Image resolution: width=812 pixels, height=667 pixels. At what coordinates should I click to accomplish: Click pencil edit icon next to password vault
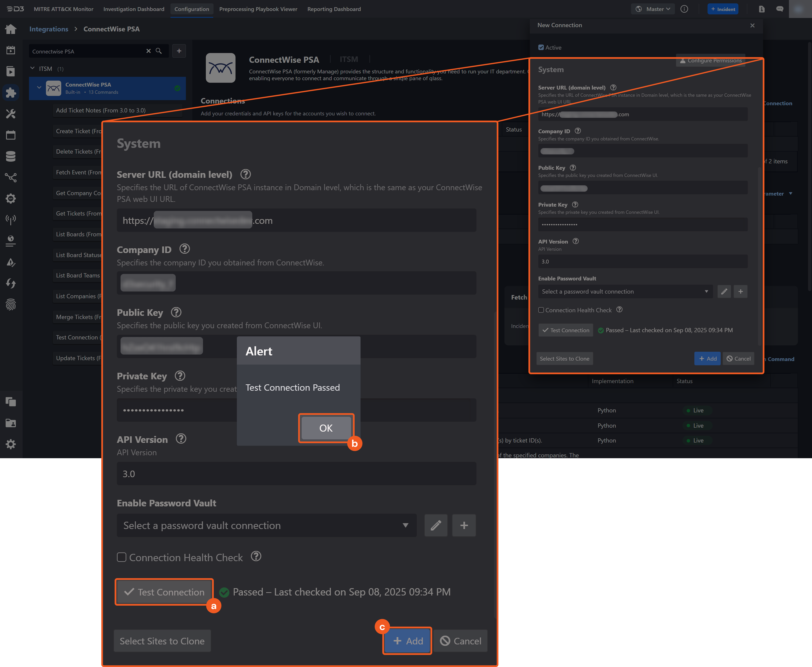tap(436, 525)
